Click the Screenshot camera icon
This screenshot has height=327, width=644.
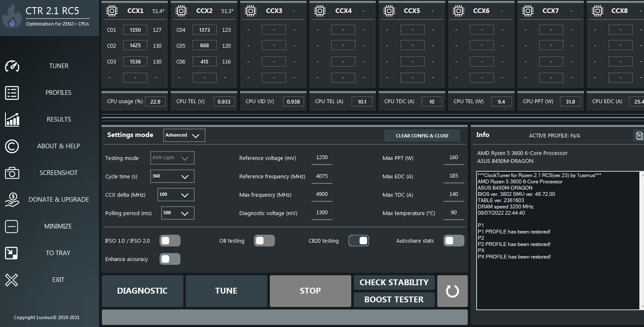12,173
